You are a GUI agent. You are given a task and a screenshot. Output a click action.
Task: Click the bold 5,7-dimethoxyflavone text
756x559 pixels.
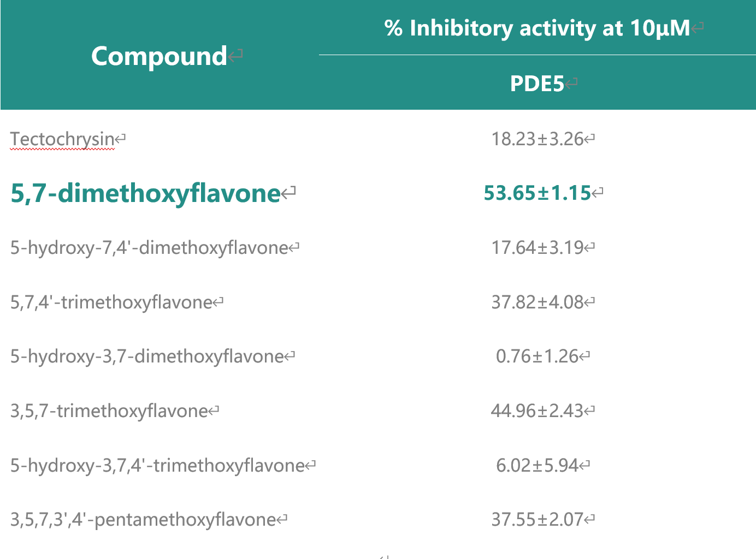tap(145, 193)
